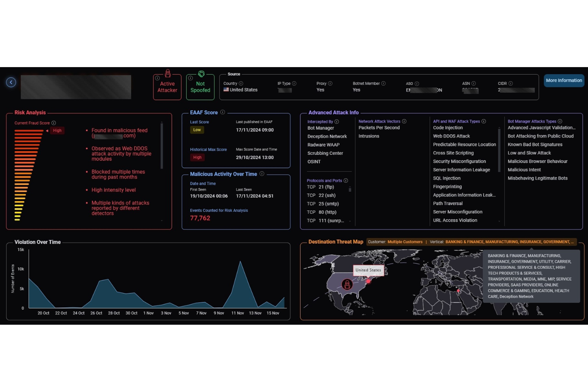
Task: Click the info icon next to Bot Manager Attacks Types
Action: (x=560, y=121)
